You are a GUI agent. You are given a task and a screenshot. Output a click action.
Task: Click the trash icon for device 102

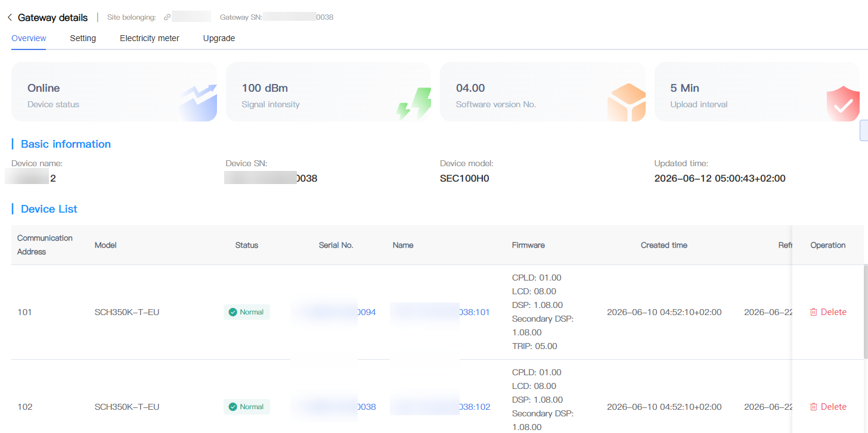[814, 407]
